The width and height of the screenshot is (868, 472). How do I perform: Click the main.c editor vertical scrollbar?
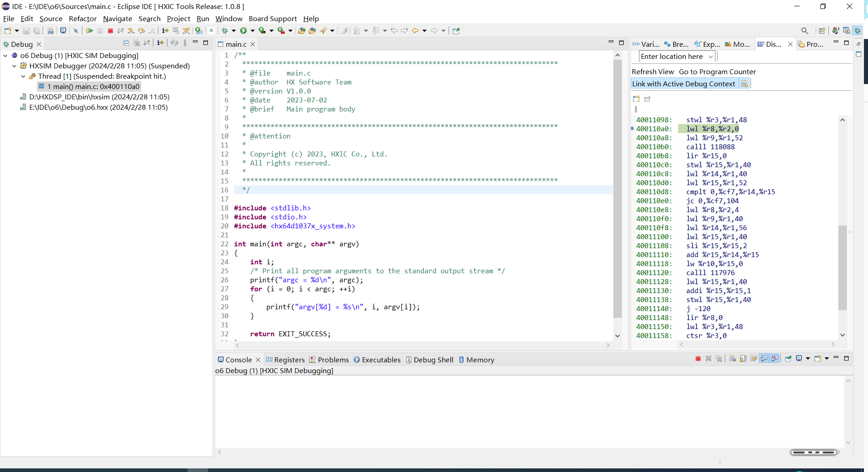point(617,189)
